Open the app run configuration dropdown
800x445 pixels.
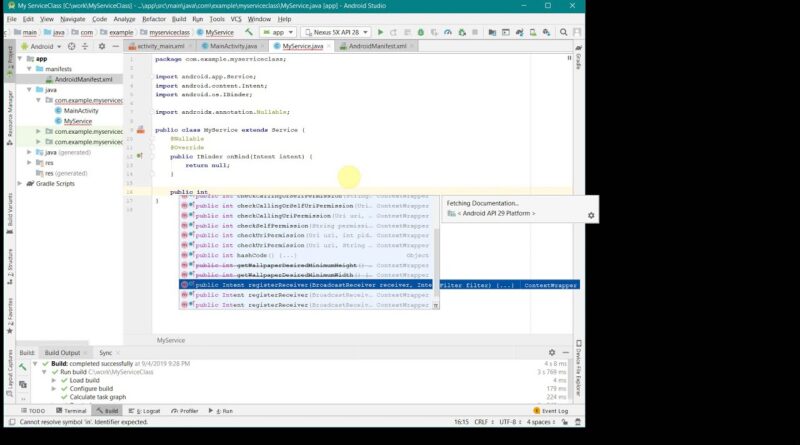278,32
